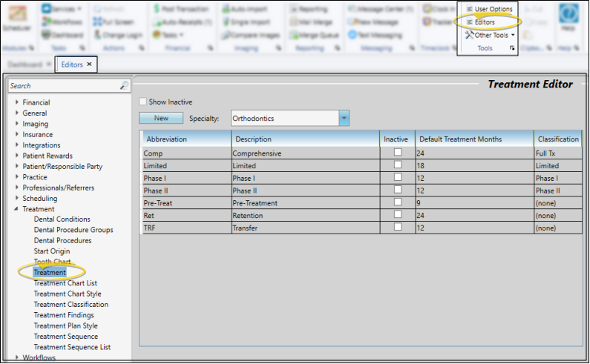The height and width of the screenshot is (364, 590).
Task: Click the New button
Action: tap(160, 118)
